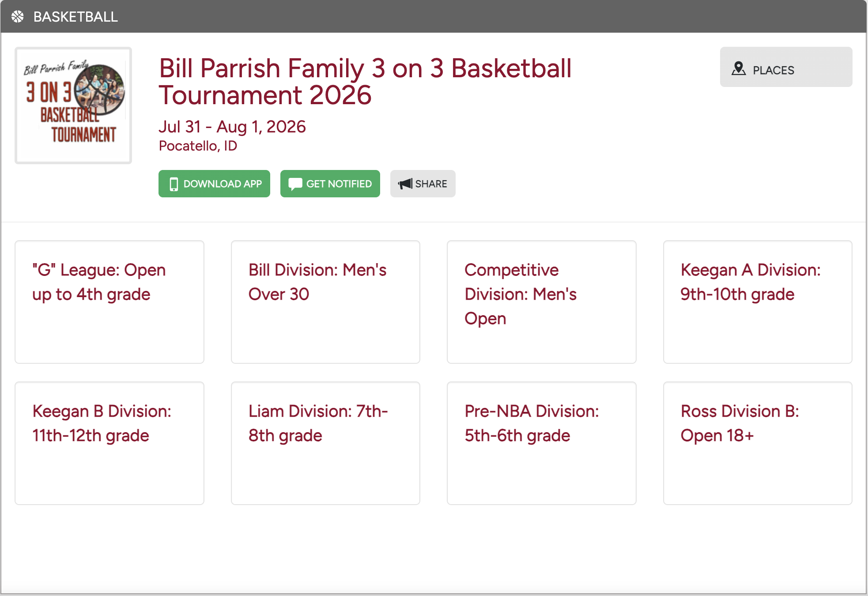Click the SHARE button

[x=423, y=184]
